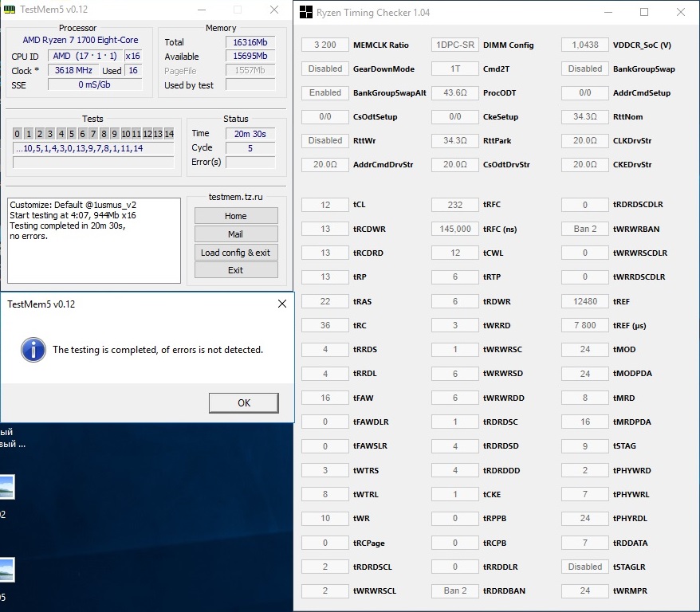Image resolution: width=700 pixels, height=612 pixels.
Task: Click the GearDownMode Disabled field
Action: tap(325, 69)
